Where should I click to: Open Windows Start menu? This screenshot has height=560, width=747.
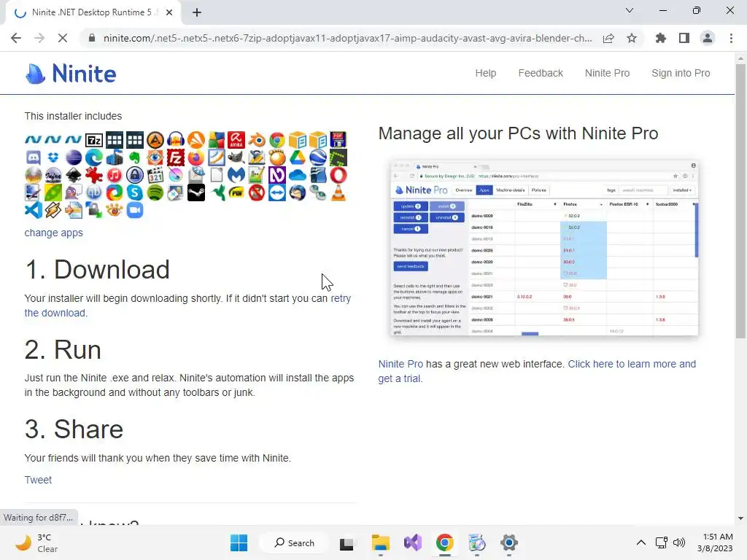click(239, 542)
